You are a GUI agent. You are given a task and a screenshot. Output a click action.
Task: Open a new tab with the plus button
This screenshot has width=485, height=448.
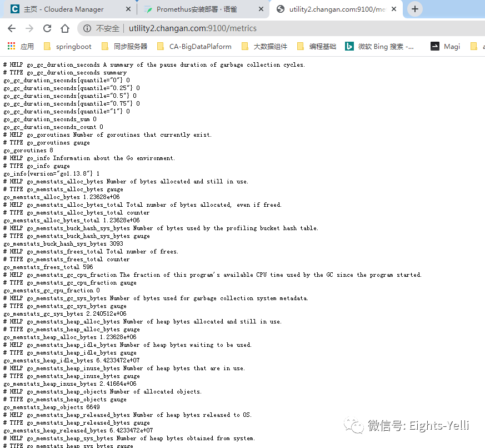pos(415,9)
